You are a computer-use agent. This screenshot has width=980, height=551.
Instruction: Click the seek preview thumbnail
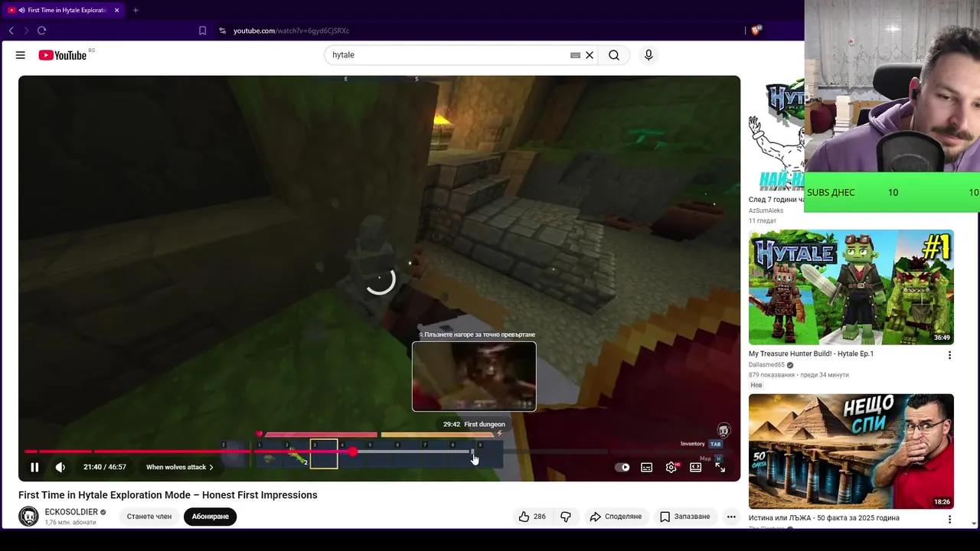point(474,377)
